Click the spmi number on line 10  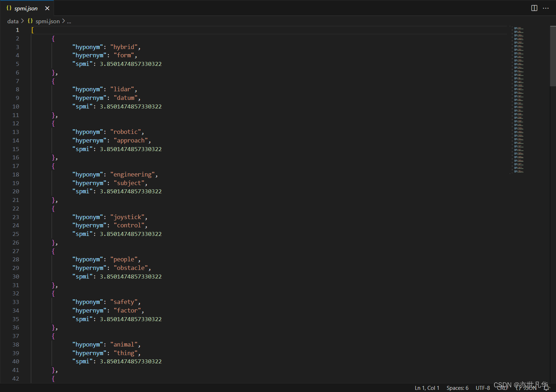[x=131, y=107]
